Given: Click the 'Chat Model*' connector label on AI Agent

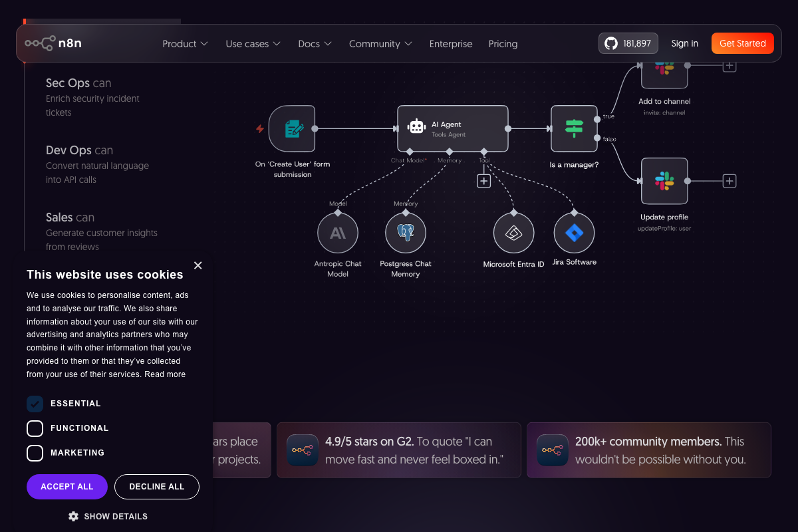Looking at the screenshot, I should (409, 160).
